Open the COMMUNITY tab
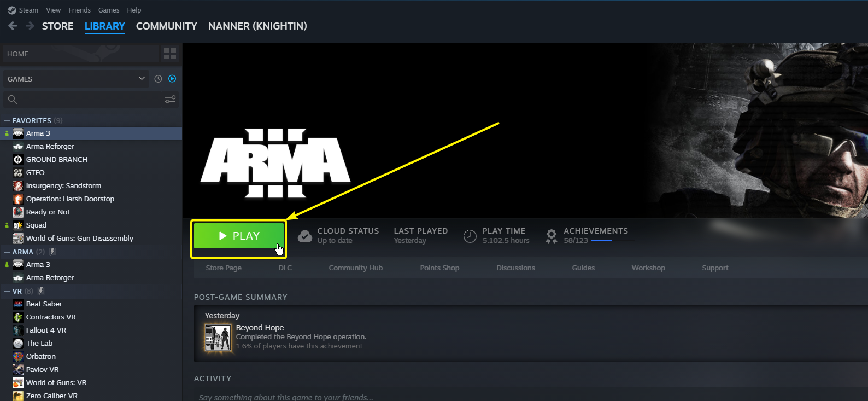Screen dimensions: 868x401 tap(167, 26)
